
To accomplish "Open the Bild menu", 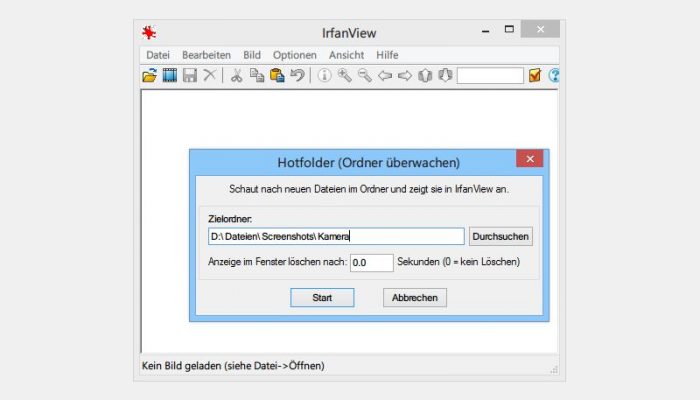I will 252,55.
